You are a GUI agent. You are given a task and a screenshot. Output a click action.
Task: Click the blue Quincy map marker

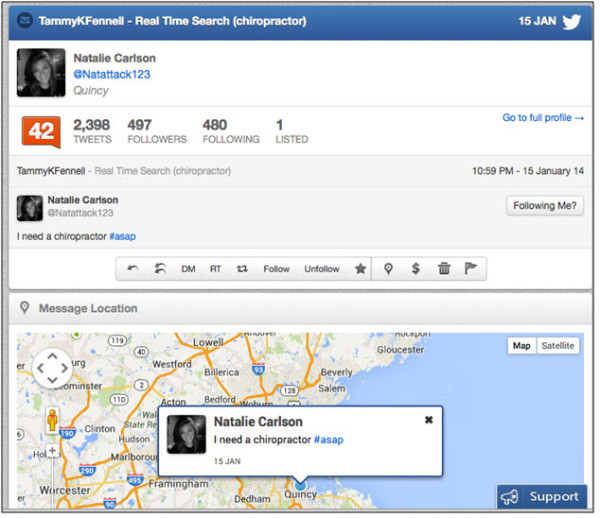coord(300,485)
